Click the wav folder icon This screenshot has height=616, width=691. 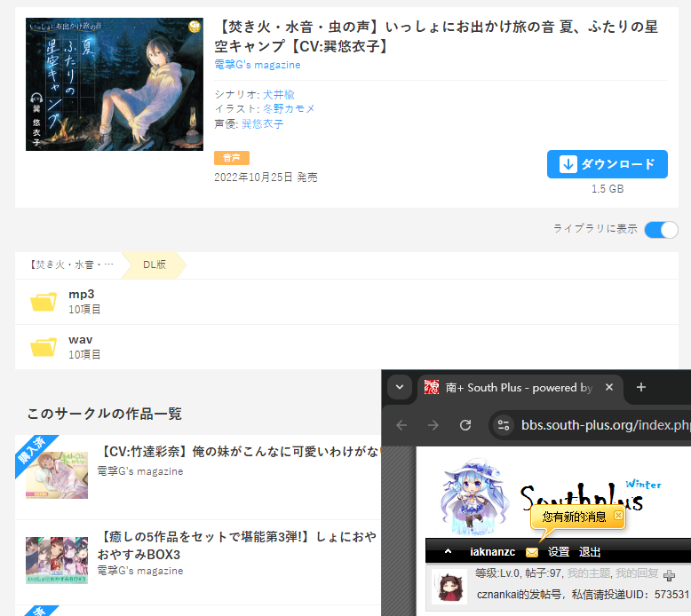[x=44, y=347]
